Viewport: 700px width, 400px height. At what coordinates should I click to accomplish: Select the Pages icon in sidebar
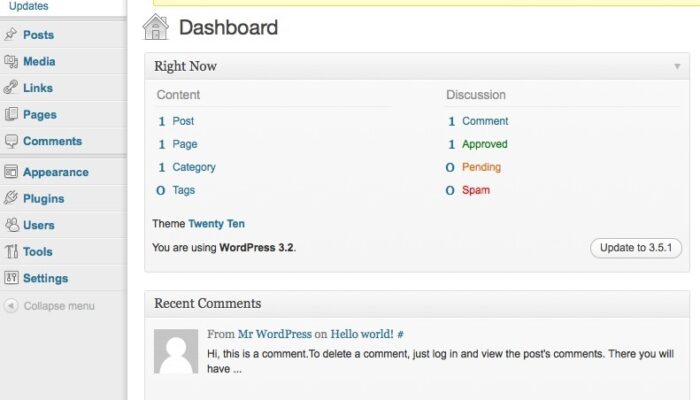pyautogui.click(x=11, y=114)
